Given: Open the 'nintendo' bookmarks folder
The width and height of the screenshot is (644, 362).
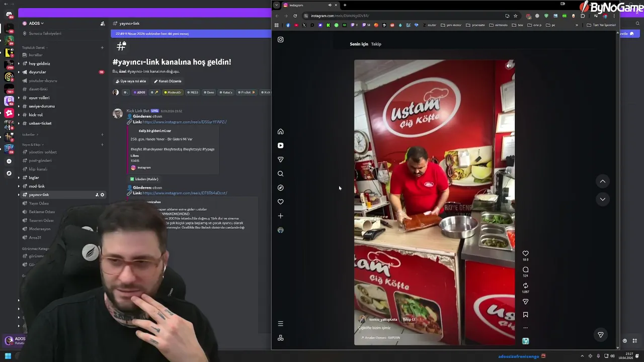Looking at the screenshot, I should [x=499, y=25].
